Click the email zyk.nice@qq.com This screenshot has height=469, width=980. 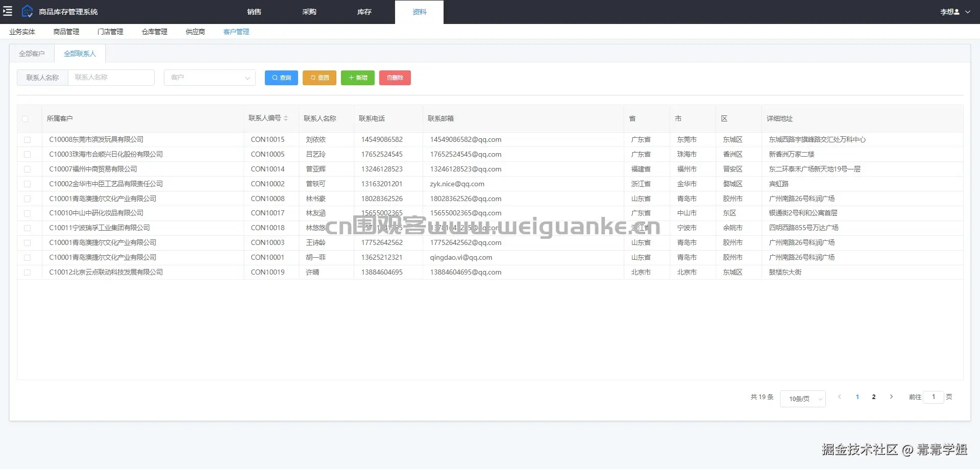(x=457, y=184)
